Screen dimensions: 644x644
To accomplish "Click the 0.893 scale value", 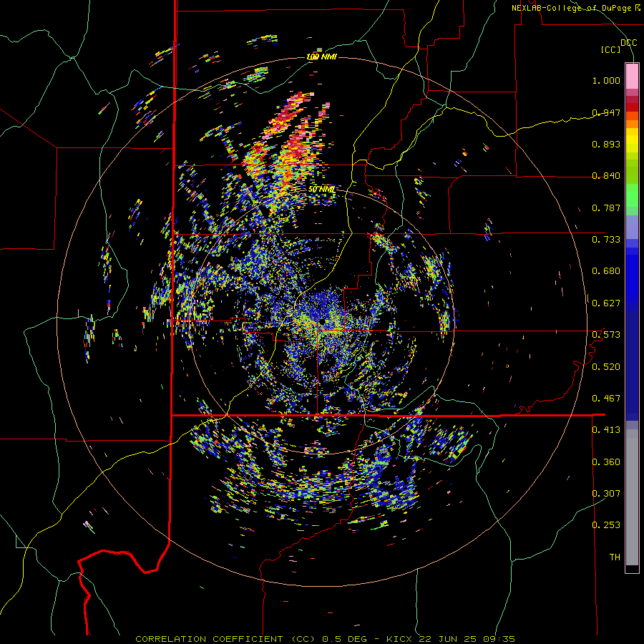I will click(x=606, y=144).
